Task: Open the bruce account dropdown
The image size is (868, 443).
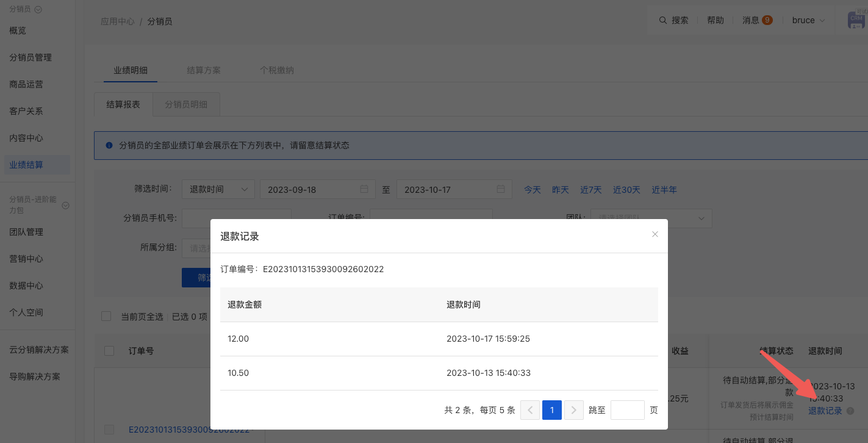Action: pyautogui.click(x=809, y=20)
